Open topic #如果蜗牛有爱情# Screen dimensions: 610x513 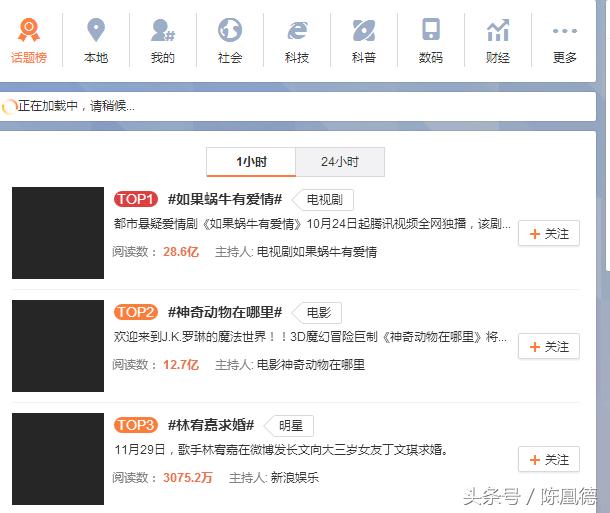coord(225,200)
